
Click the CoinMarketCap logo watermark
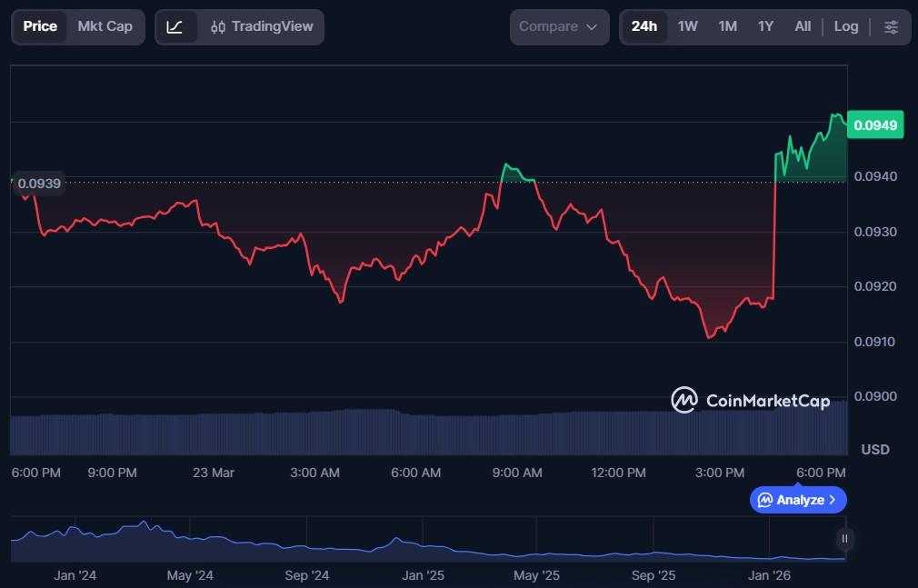point(751,400)
